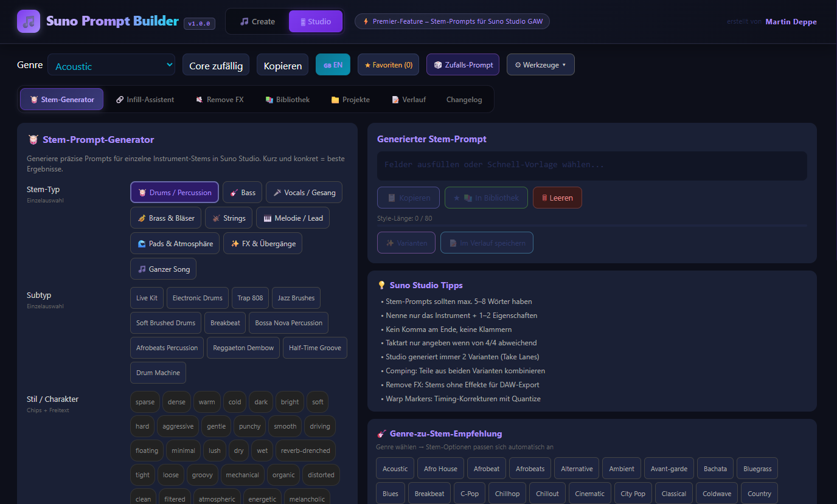Choose Jazz Brushes subtype

click(296, 298)
